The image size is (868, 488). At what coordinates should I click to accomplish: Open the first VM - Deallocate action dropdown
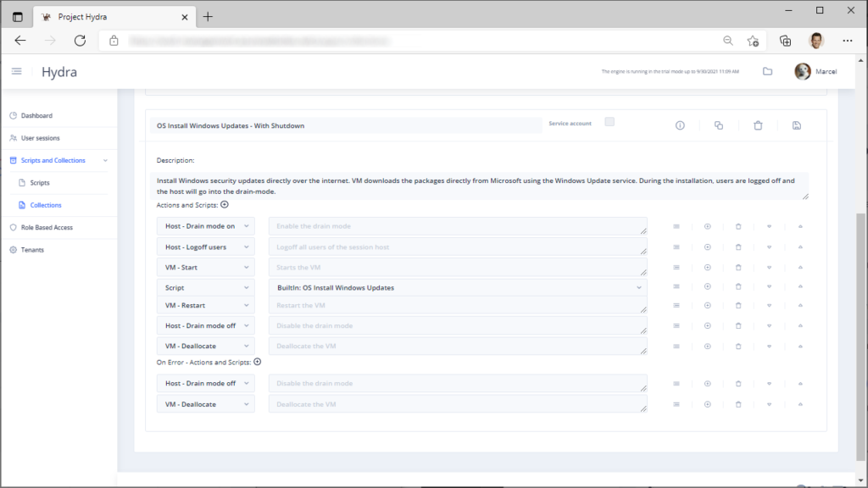205,347
